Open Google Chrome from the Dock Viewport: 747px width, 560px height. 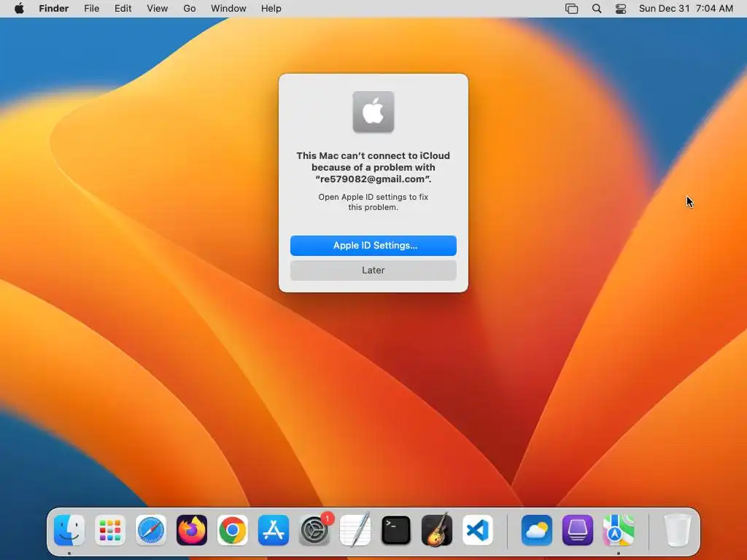coord(233,530)
